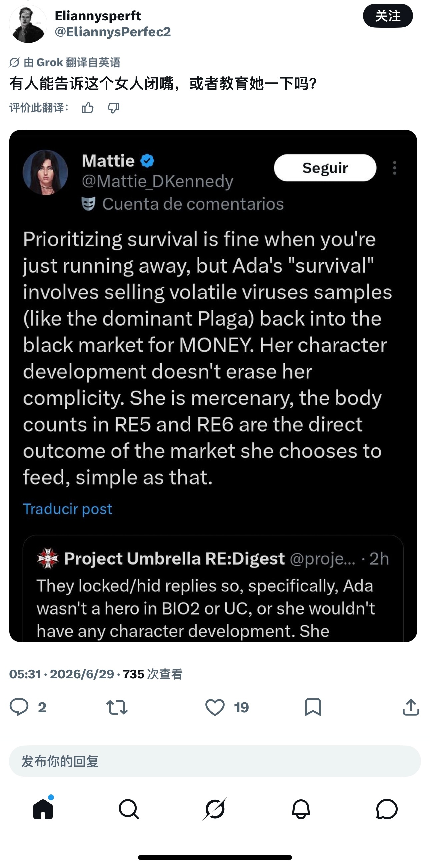Open Eliannysperft profile avatar
The width and height of the screenshot is (430, 868).
(28, 24)
